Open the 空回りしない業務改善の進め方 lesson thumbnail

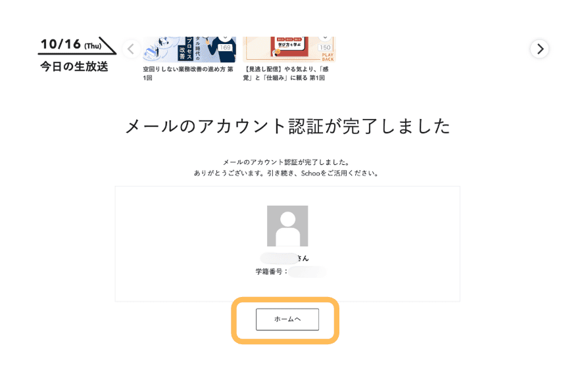tap(189, 49)
